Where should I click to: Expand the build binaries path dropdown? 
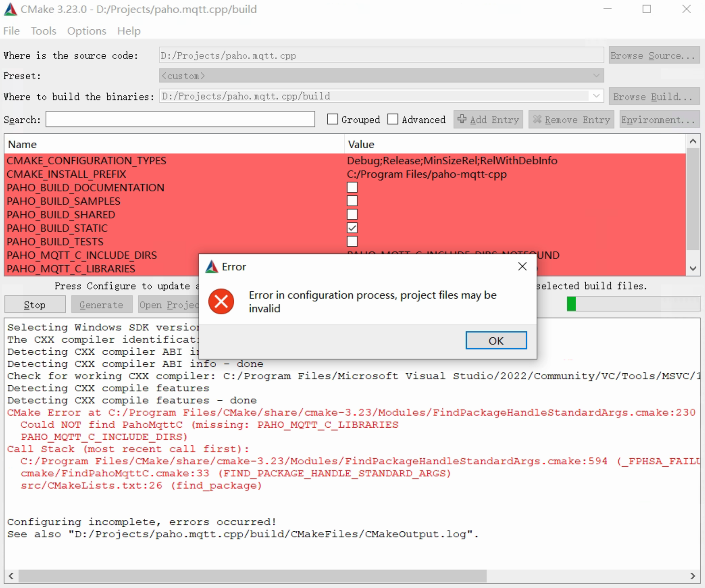[597, 96]
